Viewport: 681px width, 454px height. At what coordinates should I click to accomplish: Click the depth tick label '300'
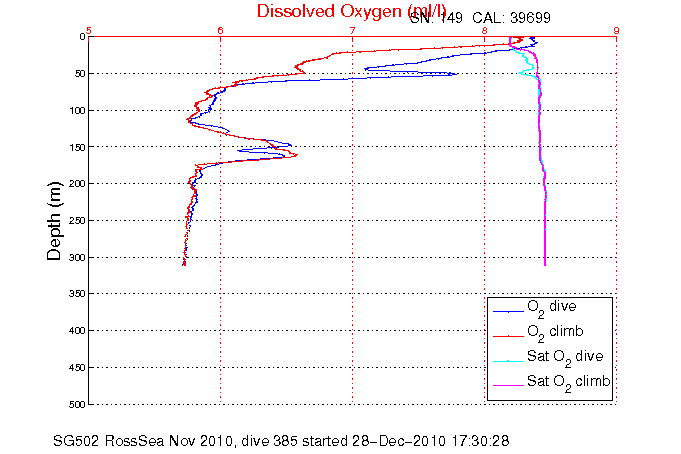[x=77, y=258]
